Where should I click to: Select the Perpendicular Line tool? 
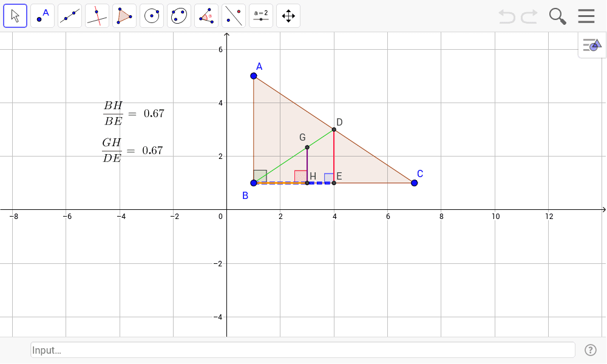pos(97,15)
